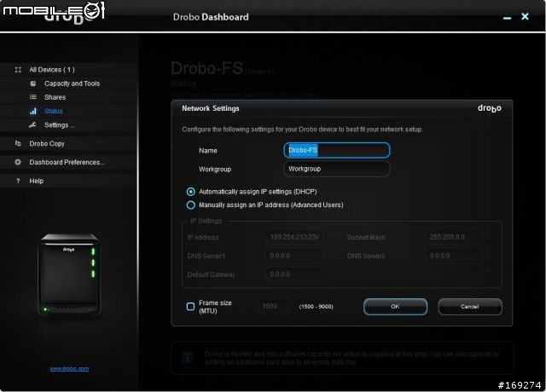The width and height of the screenshot is (546, 392).
Task: Click the (1500 - 9000) range text
Action: pos(317,307)
